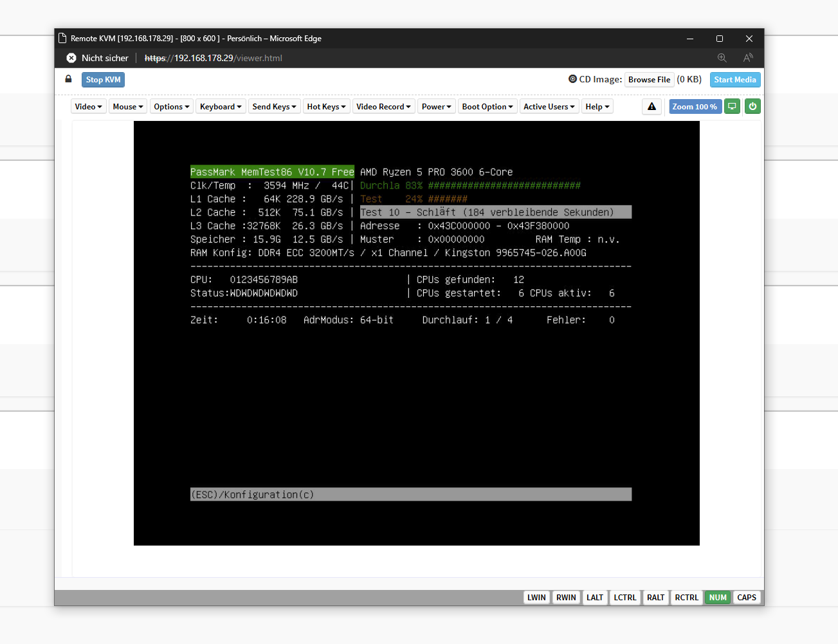Toggle the RCTRL key indicator
The image size is (838, 644).
tap(686, 598)
